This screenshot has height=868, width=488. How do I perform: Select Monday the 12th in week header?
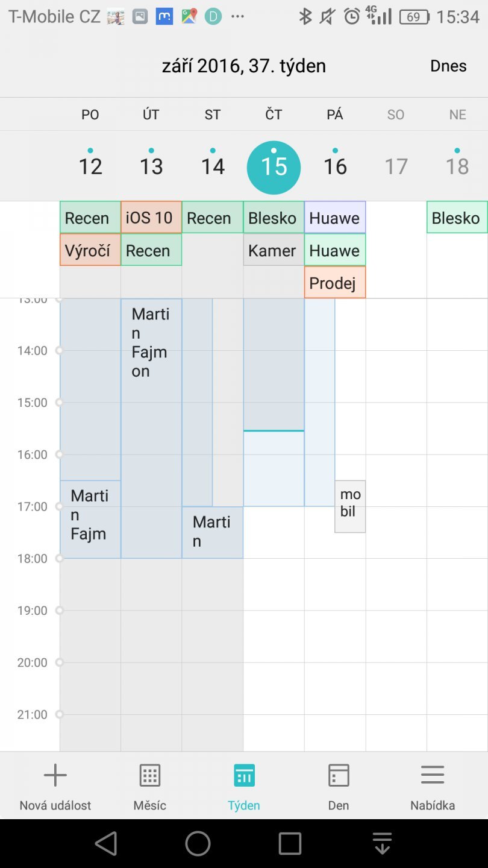coord(90,166)
